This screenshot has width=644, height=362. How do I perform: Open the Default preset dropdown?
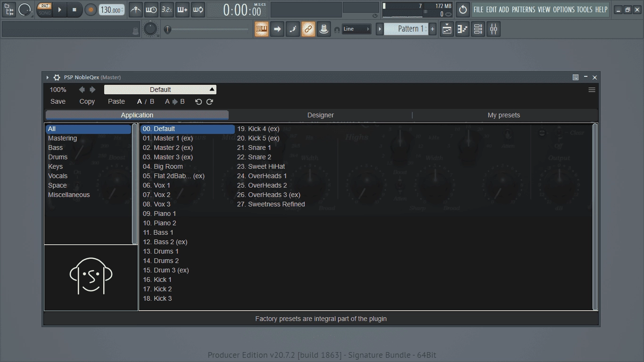(x=160, y=90)
